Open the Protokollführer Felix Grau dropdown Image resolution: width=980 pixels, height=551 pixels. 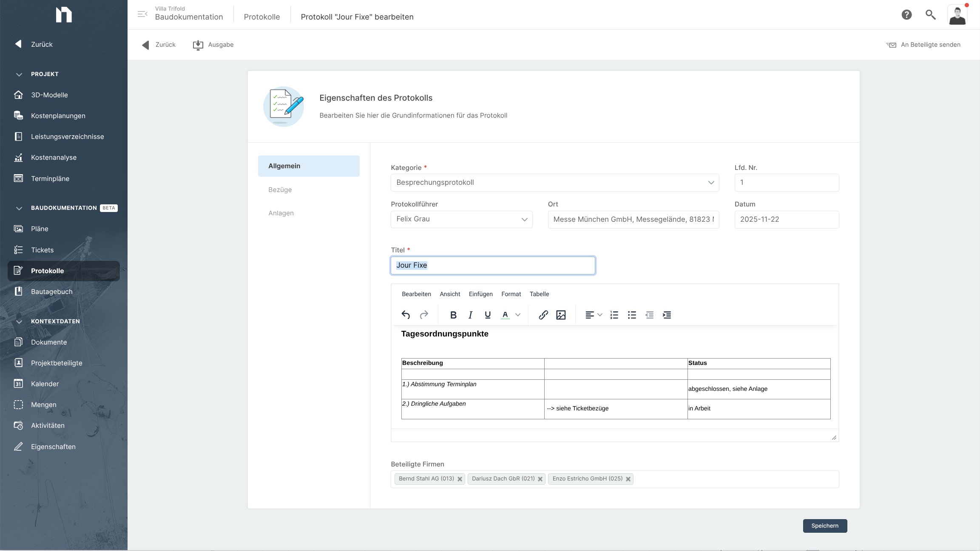(461, 219)
